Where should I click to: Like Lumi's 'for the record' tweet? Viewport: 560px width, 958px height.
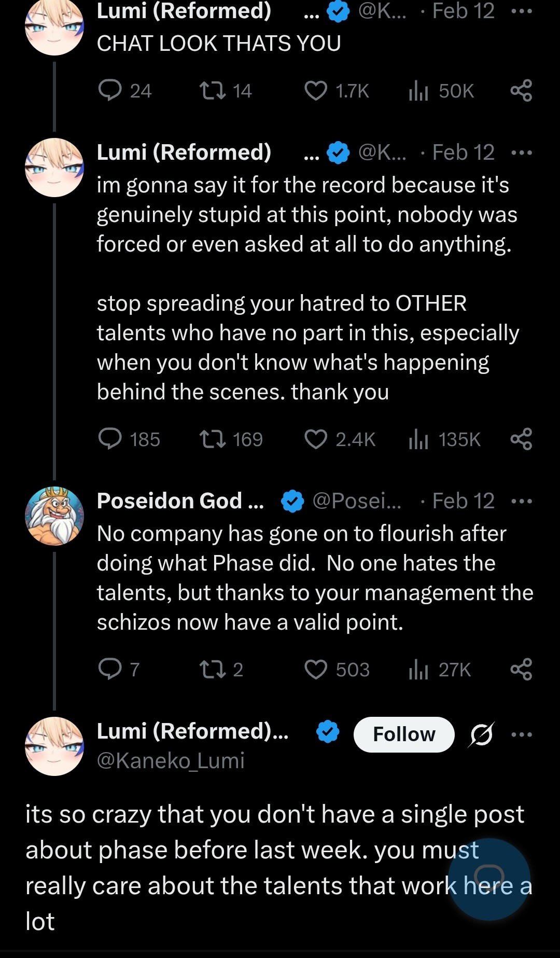point(316,439)
